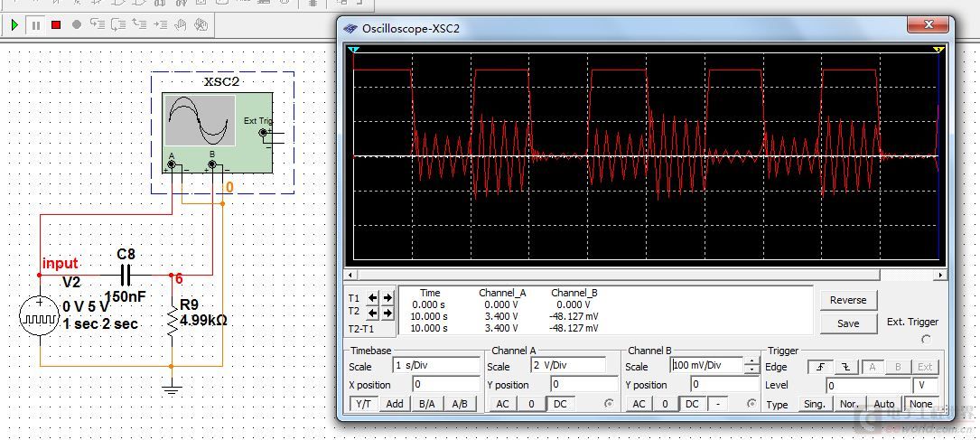Switch timebase display to Add mode

click(x=395, y=404)
